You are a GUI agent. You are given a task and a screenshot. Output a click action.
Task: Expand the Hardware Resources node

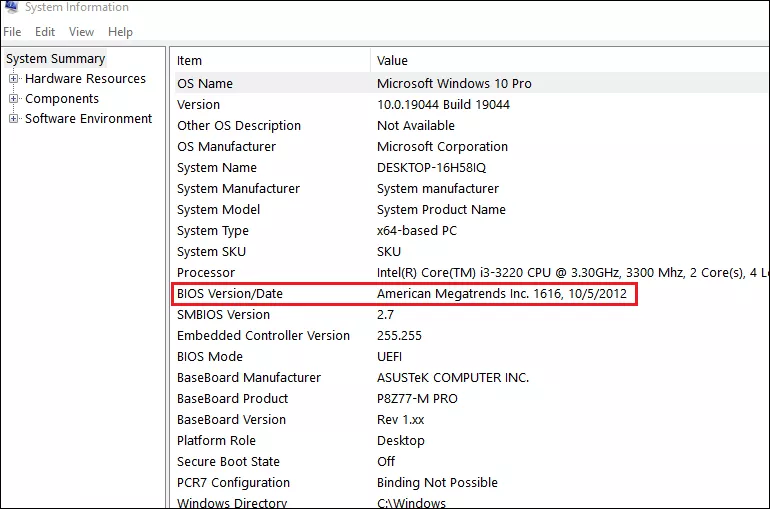(13, 79)
